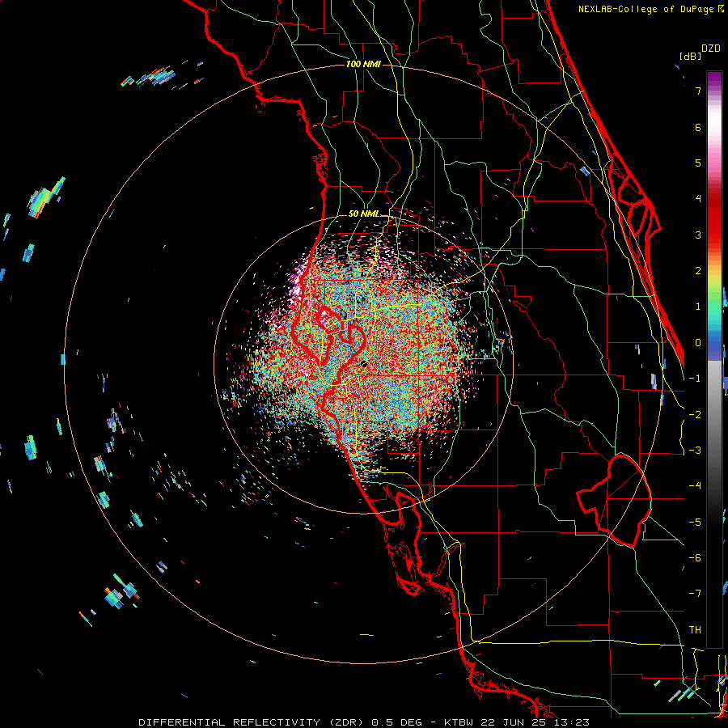Click the [dB] unit label
728x728 pixels.
(691, 56)
